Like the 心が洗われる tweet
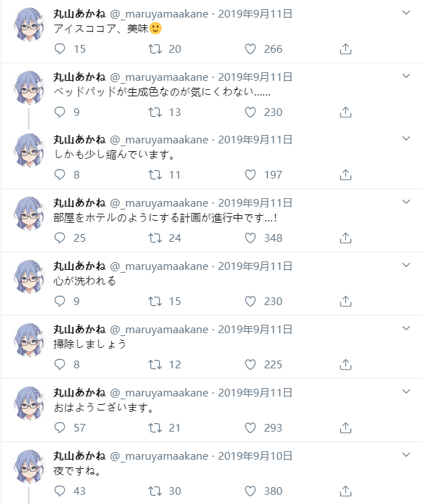The height and width of the screenshot is (504, 422). (250, 301)
